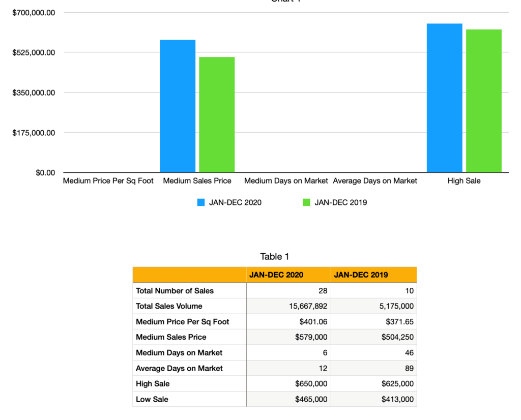The width and height of the screenshot is (521, 420).
Task: Click the cell showing $579,000
Action: (288, 337)
